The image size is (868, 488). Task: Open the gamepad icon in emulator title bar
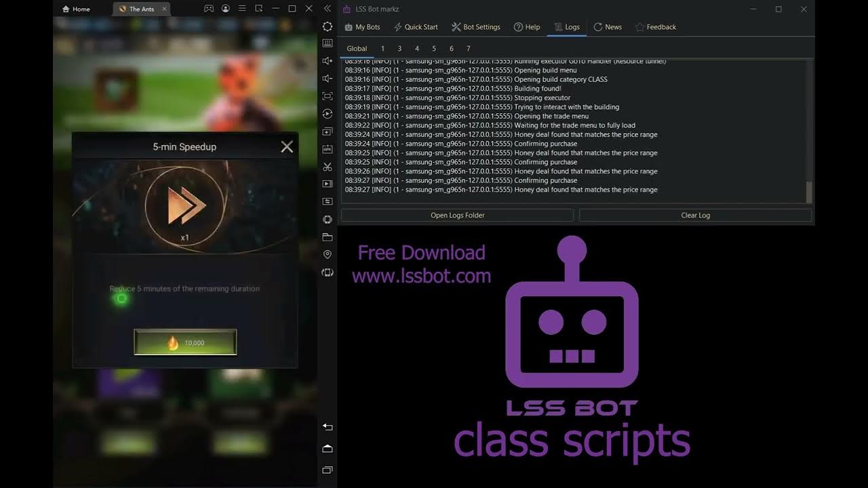209,9
